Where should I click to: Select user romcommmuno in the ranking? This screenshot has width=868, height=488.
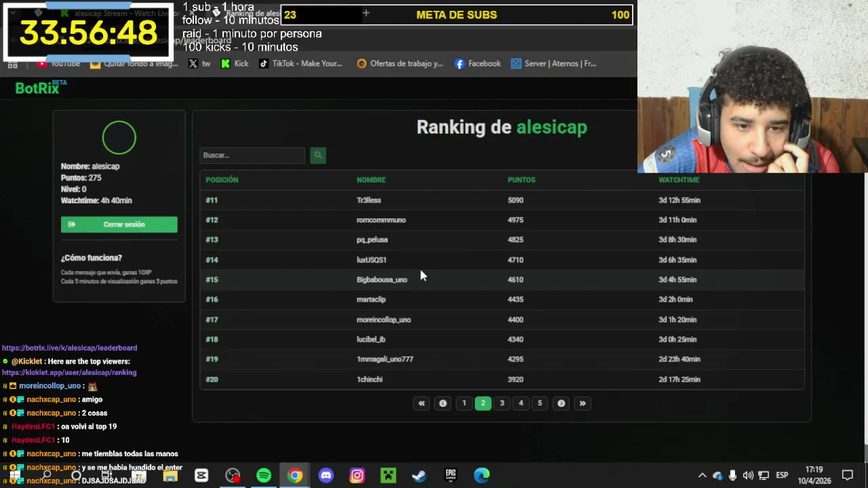click(381, 220)
